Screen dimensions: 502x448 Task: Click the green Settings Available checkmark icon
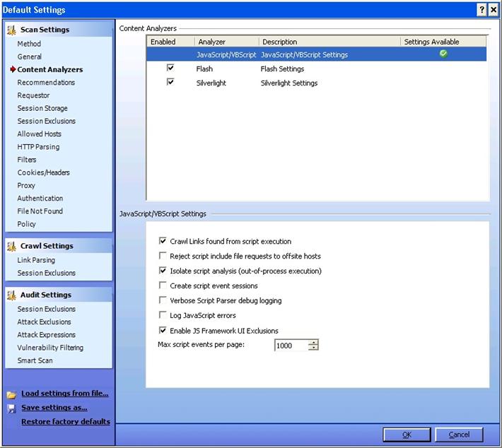443,54
